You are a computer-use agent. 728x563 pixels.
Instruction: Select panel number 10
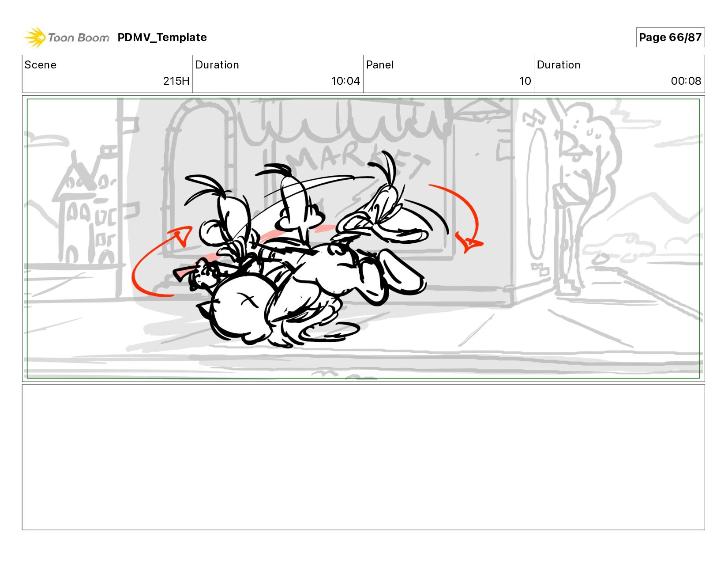click(525, 81)
